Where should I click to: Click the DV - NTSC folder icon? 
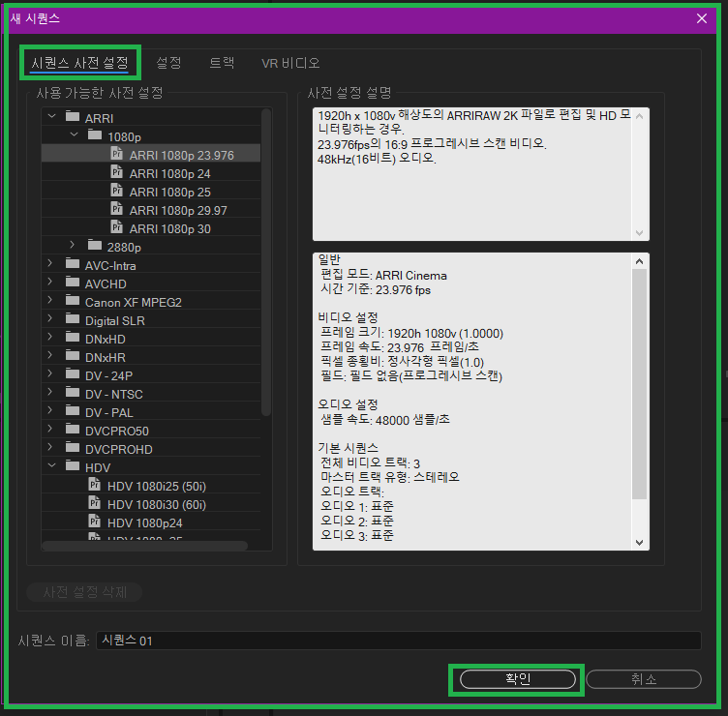click(x=73, y=392)
